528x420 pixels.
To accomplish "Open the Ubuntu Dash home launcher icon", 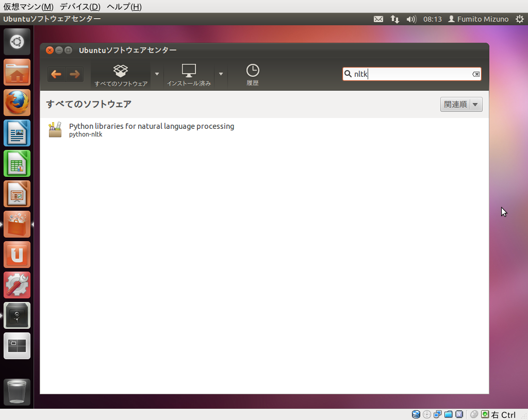I will [17, 42].
